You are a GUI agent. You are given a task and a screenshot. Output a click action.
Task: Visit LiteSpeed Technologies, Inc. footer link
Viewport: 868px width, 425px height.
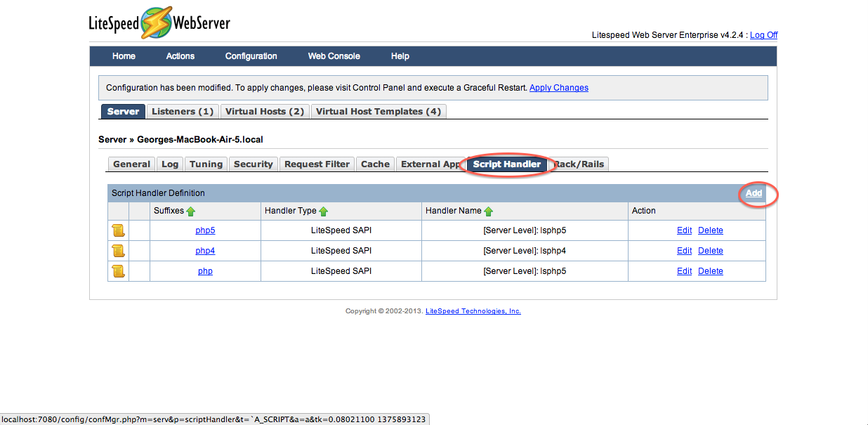pyautogui.click(x=473, y=311)
